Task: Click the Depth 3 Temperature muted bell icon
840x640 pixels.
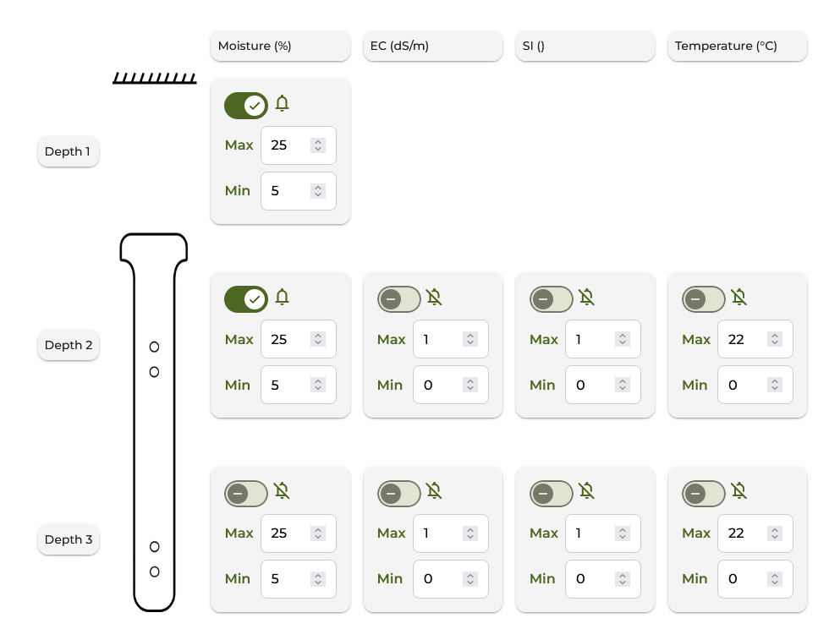Action: pos(739,492)
